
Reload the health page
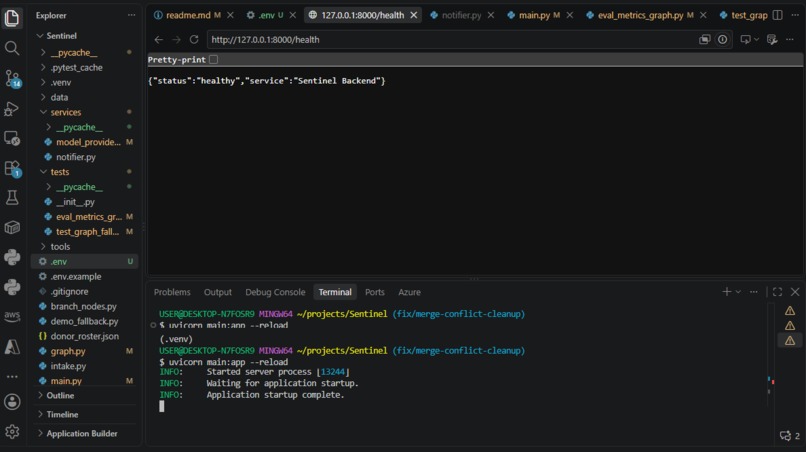click(194, 40)
